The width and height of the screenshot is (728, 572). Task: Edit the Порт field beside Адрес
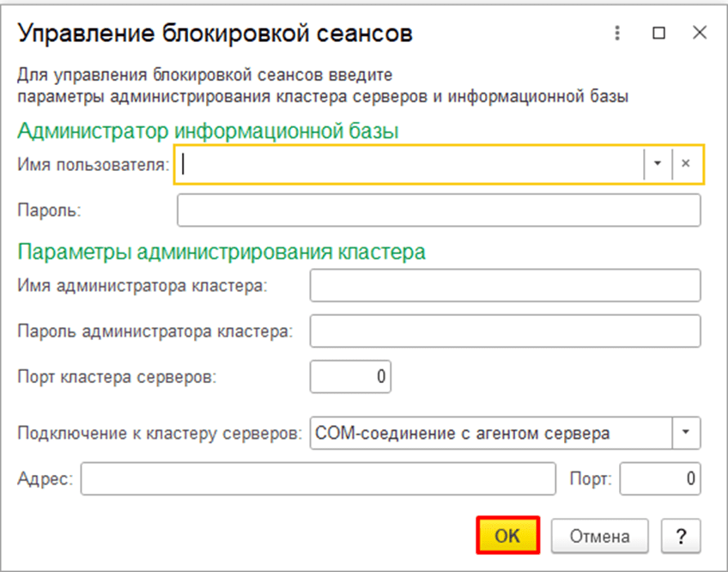[x=659, y=479]
